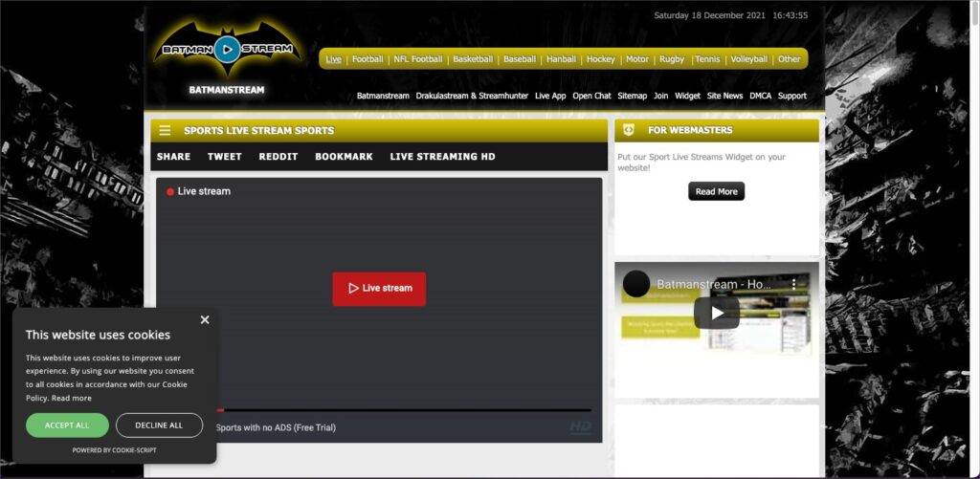Image resolution: width=980 pixels, height=479 pixels.
Task: Click the SHARE tab
Action: click(174, 157)
